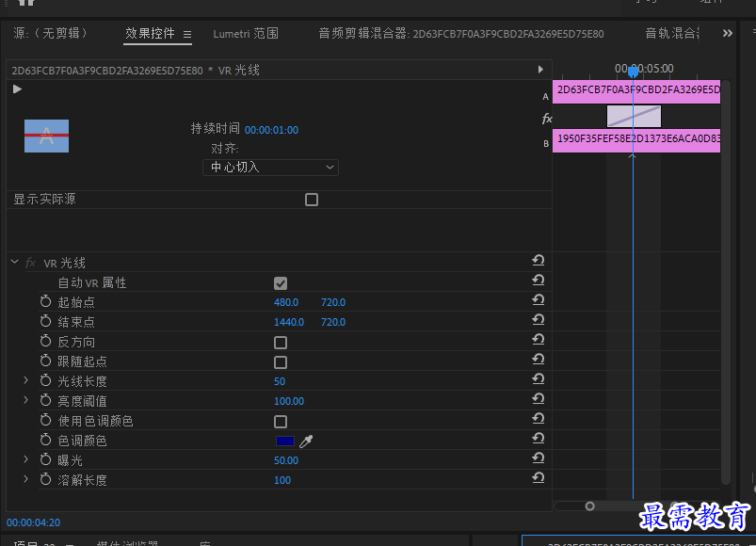This screenshot has height=546, width=756.
Task: Reset the 反方向 parameter
Action: pos(539,340)
